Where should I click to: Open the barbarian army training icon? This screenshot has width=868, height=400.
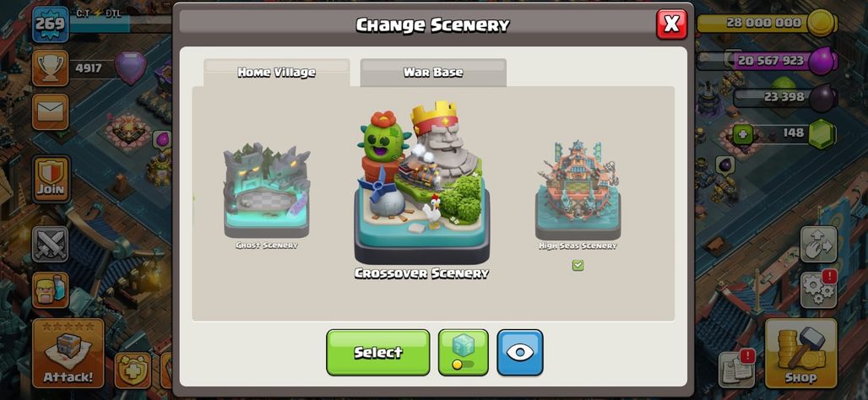pos(51,290)
